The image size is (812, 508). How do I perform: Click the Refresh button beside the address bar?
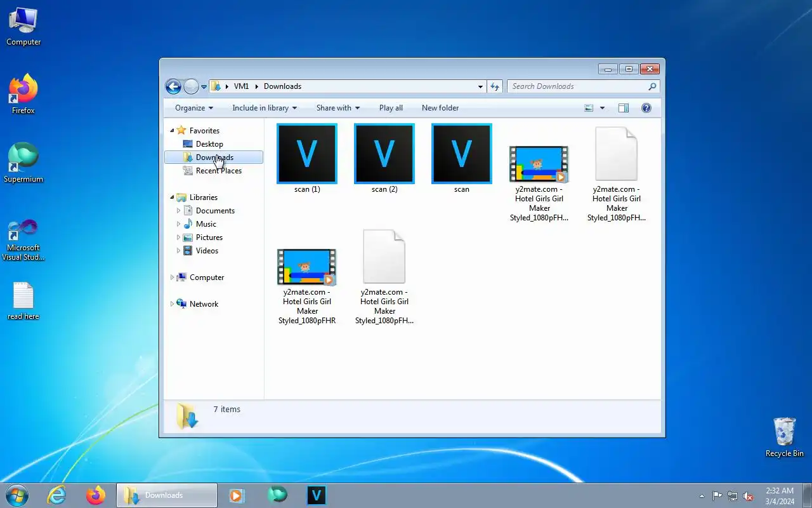(x=495, y=86)
